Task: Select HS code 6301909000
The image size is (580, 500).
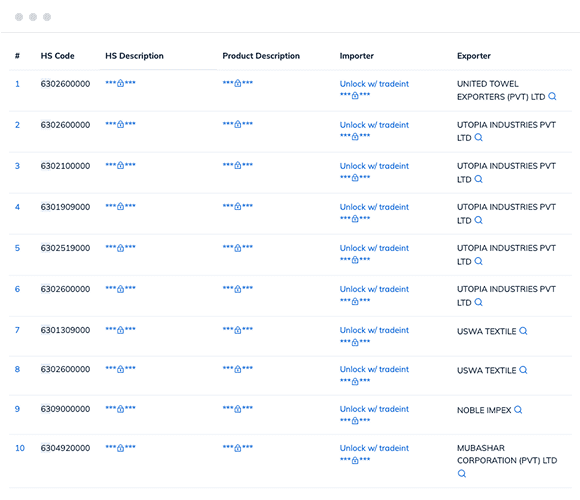Action: (x=65, y=207)
